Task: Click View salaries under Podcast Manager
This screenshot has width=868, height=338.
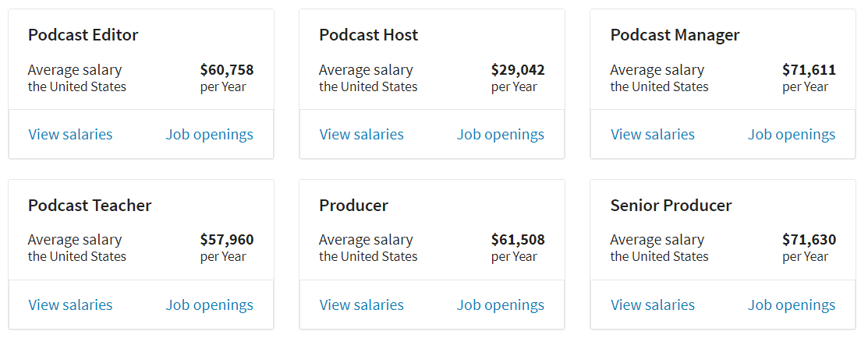Action: point(652,135)
